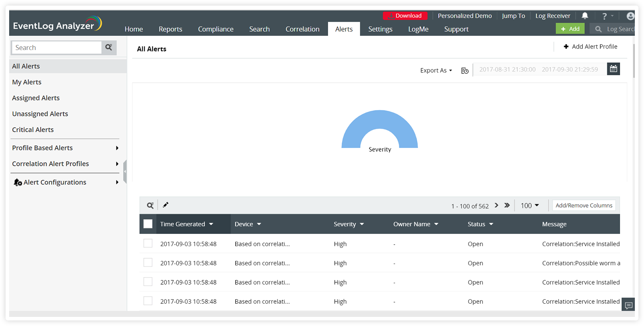Select the Alerts tab
Viewport: 644px width, 326px height.
pos(344,29)
